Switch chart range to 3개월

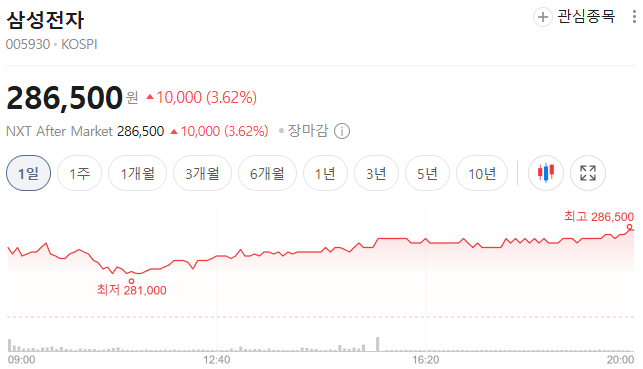pyautogui.click(x=202, y=173)
